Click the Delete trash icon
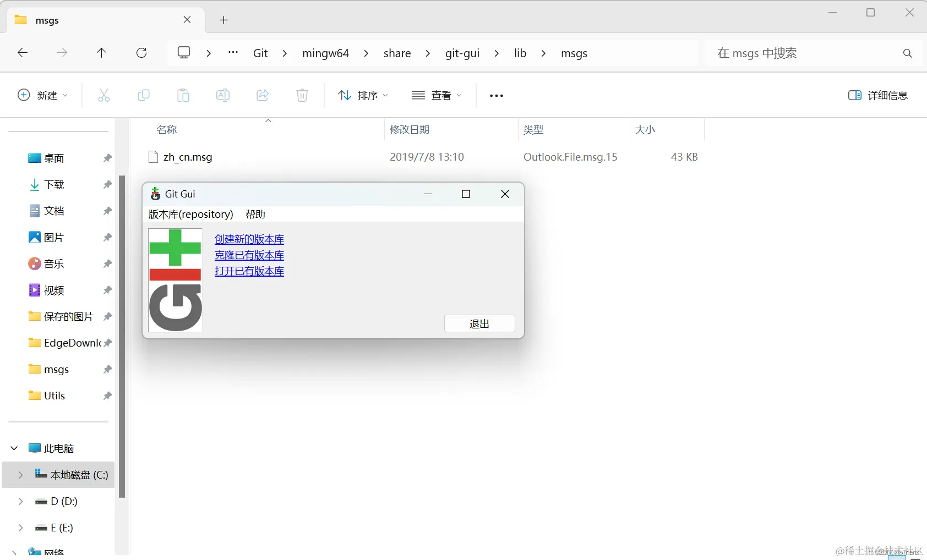The image size is (927, 560). pyautogui.click(x=302, y=95)
